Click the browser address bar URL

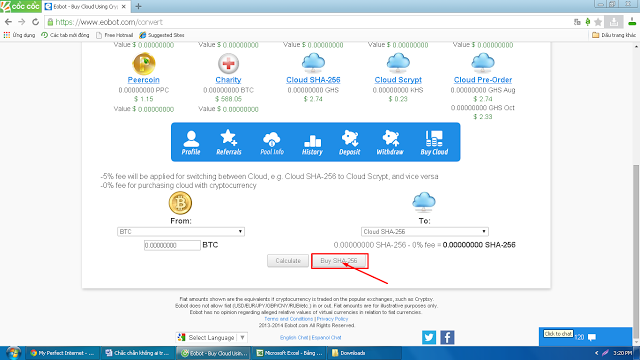coord(109,22)
